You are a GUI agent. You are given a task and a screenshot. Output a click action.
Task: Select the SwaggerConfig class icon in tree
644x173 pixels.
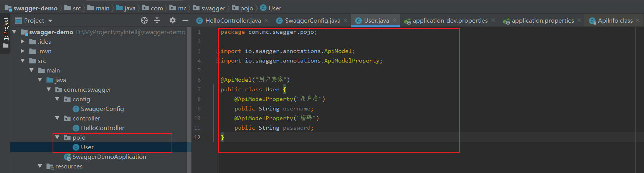click(x=76, y=109)
